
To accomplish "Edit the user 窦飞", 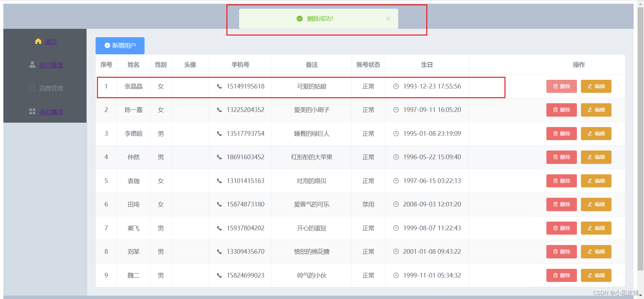I will click(x=596, y=228).
